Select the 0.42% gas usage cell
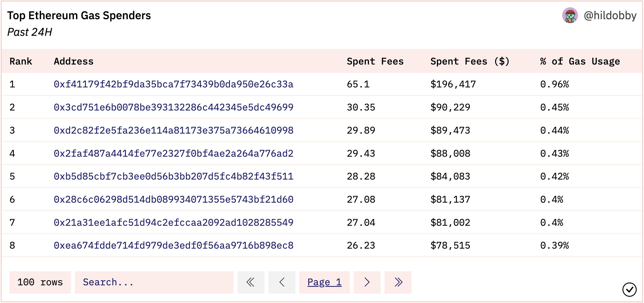Viewport: 644px width, 303px height. coord(555,176)
